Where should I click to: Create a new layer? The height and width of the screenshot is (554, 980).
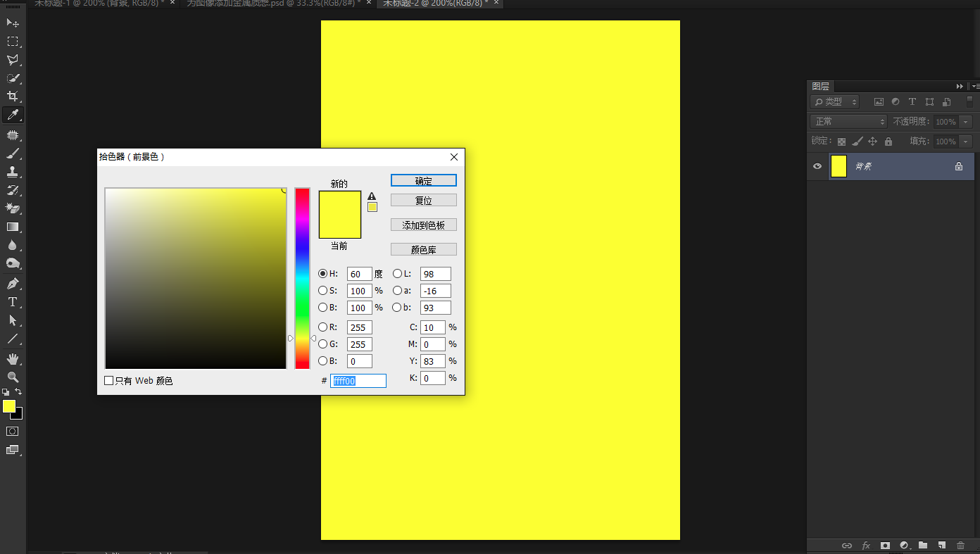click(x=941, y=546)
